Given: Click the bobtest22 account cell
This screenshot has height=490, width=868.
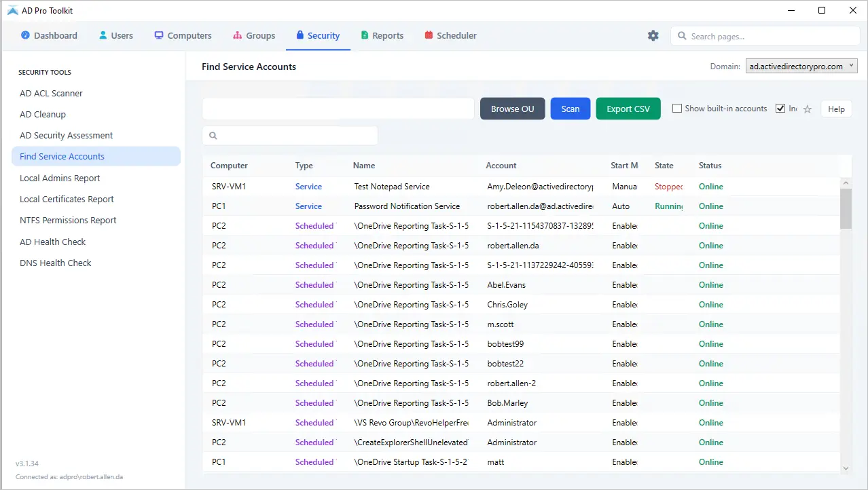Looking at the screenshot, I should [505, 364].
